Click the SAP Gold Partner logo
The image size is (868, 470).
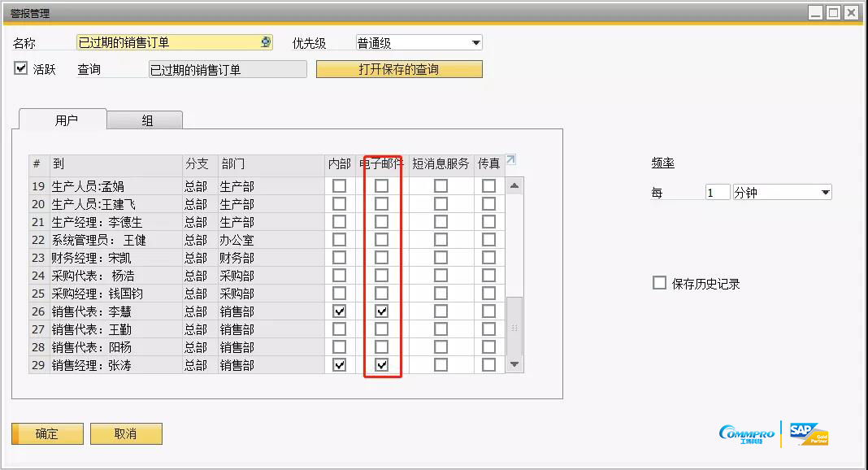tap(808, 433)
